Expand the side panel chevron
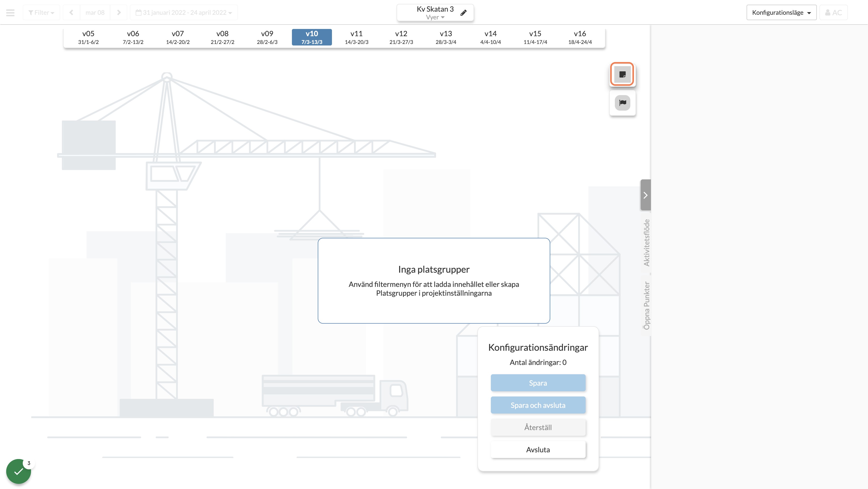868x489 pixels. 646,195
